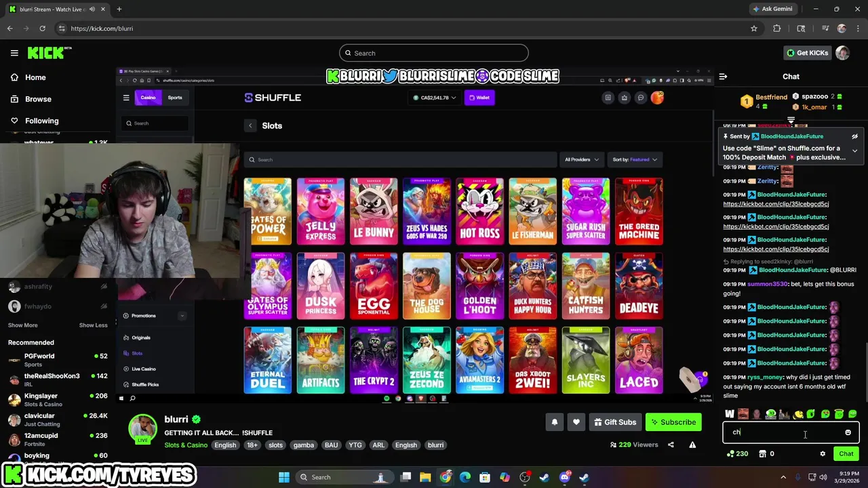
Task: Open chat settings gear
Action: tap(823, 454)
